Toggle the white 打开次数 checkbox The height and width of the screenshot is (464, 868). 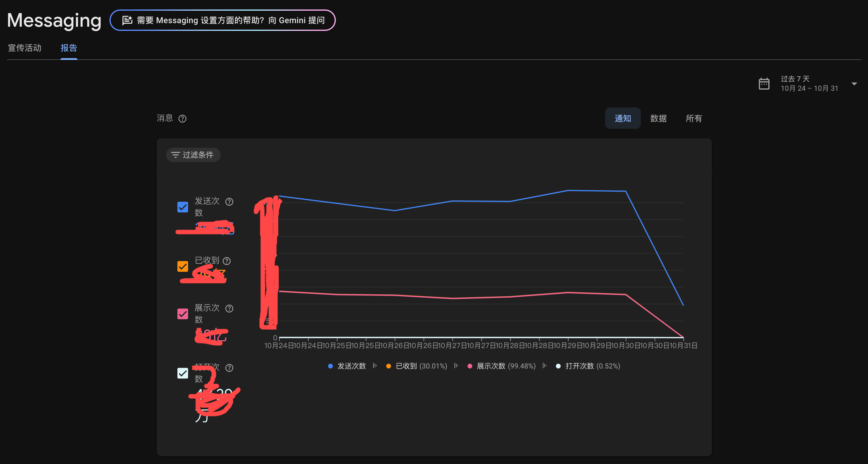click(183, 373)
